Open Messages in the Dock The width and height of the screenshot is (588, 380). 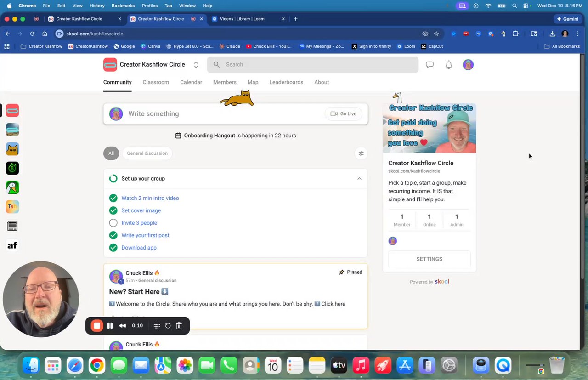coord(119,365)
